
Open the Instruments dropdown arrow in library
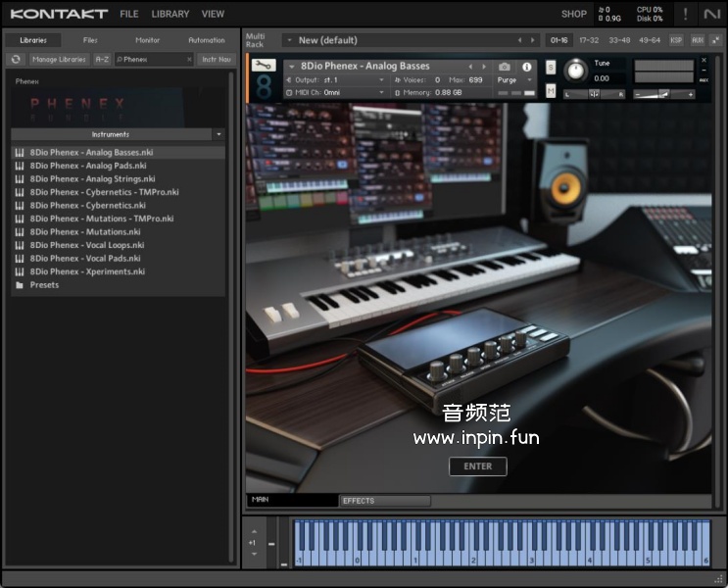pyautogui.click(x=218, y=134)
